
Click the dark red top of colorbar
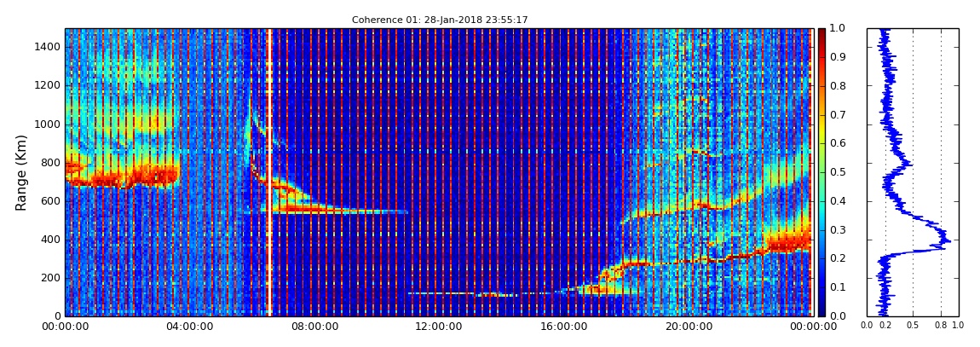coord(821,32)
